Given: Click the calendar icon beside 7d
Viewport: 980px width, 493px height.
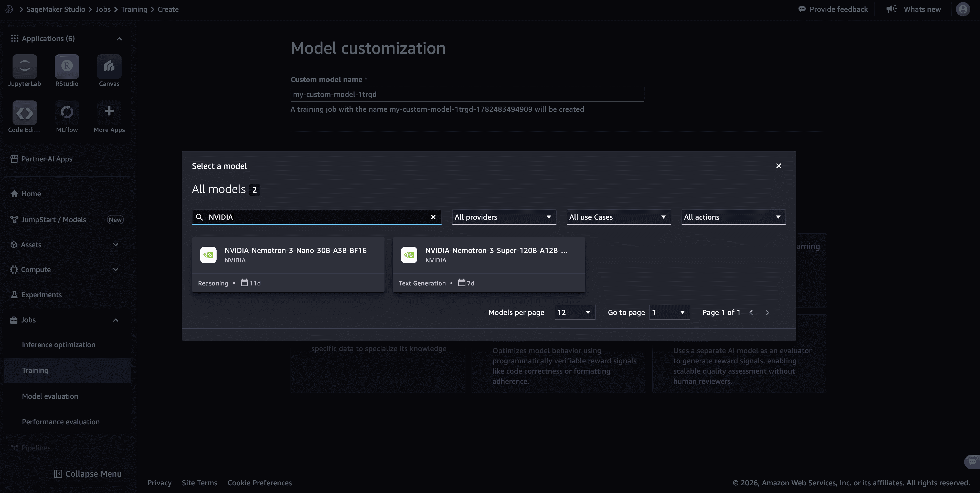Looking at the screenshot, I should [462, 283].
